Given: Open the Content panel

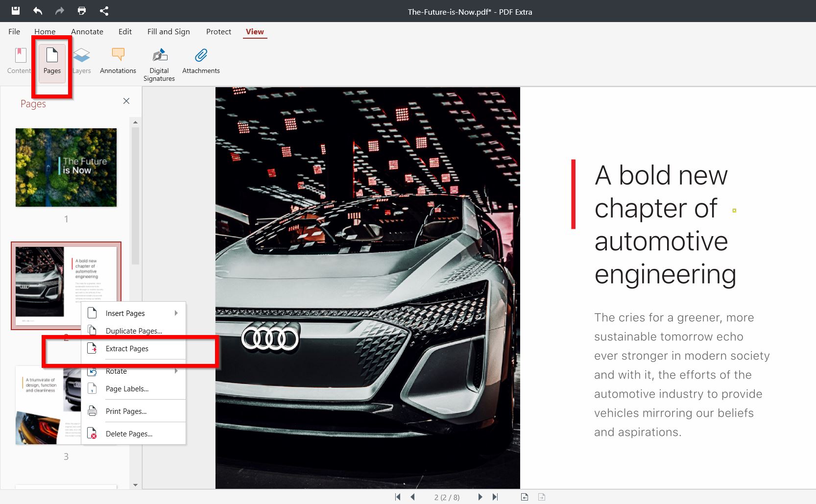Looking at the screenshot, I should [19, 61].
